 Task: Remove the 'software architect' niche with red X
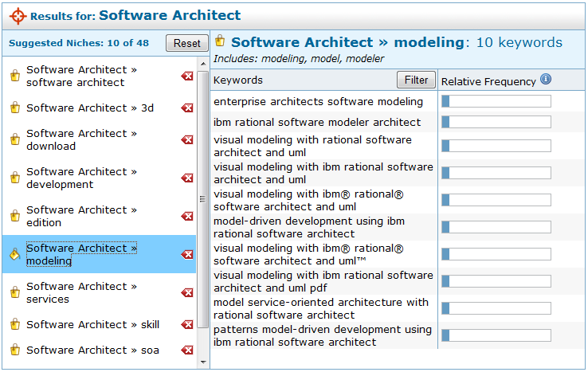coord(187,76)
